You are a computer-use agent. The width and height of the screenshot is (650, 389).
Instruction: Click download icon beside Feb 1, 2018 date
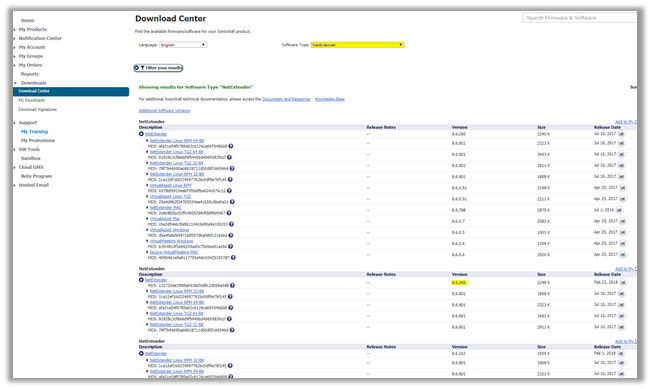point(621,353)
